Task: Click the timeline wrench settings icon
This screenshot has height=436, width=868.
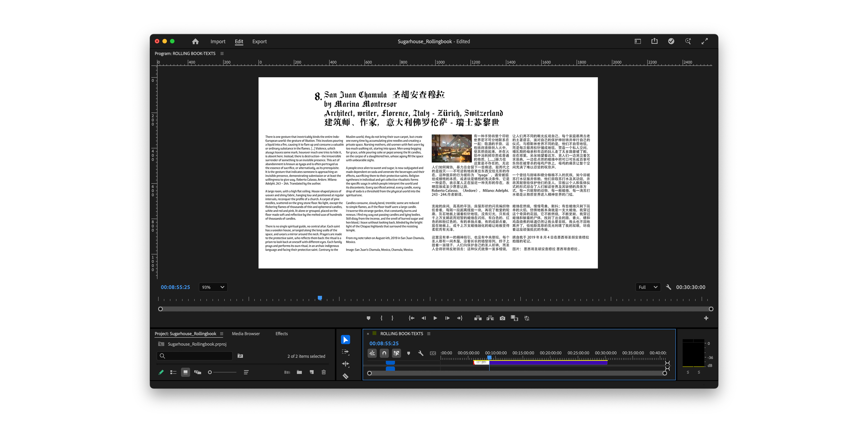Action: (x=420, y=353)
